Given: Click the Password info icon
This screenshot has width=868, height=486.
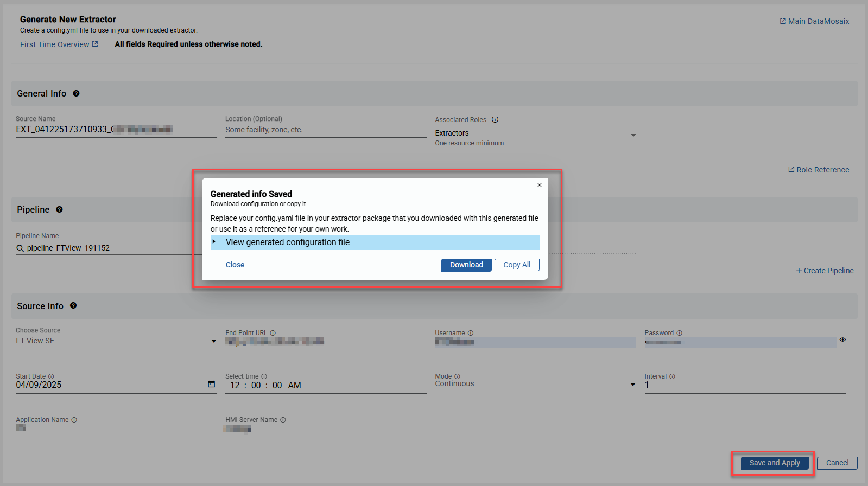Looking at the screenshot, I should (x=679, y=333).
